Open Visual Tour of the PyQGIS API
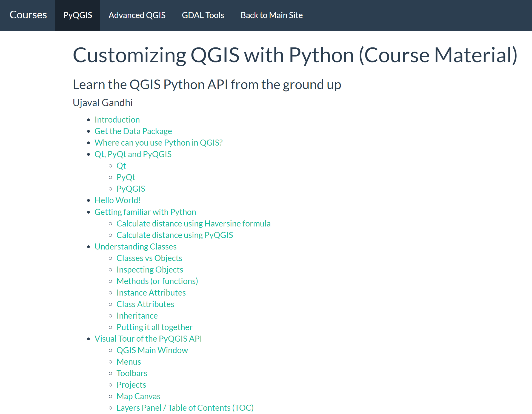The image size is (532, 414). tap(148, 339)
